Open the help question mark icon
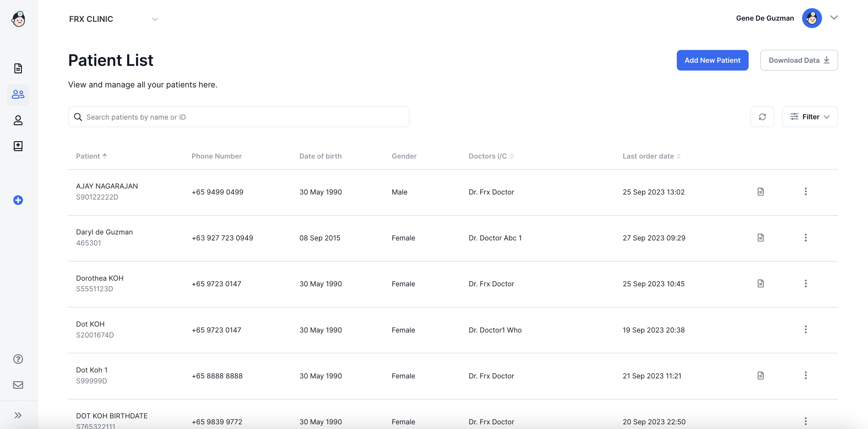Screen dimensions: 868x429 (18, 359)
